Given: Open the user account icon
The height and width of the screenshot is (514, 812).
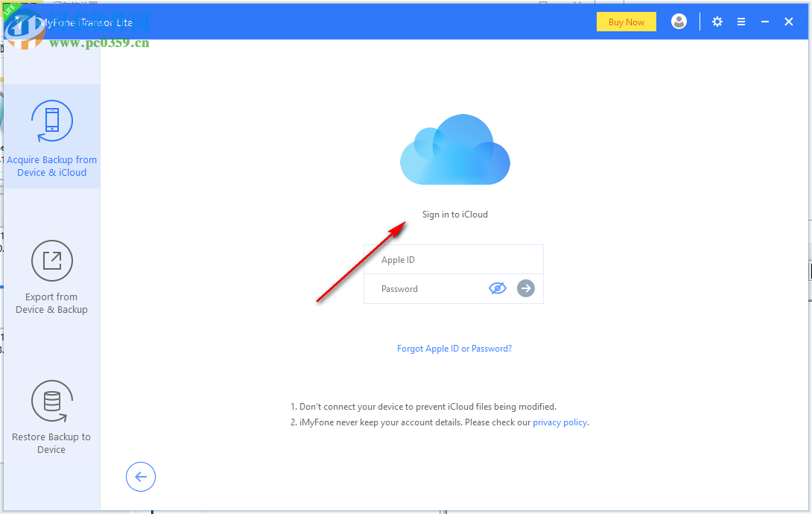Looking at the screenshot, I should click(679, 22).
